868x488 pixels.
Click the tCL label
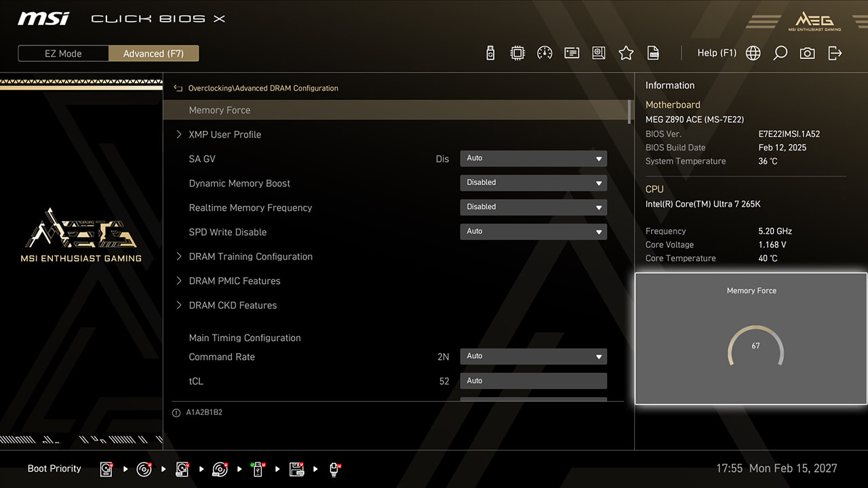(x=196, y=381)
